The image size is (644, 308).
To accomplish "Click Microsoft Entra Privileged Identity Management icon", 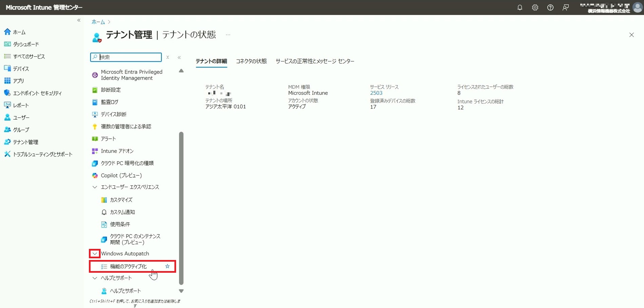I will 95,75.
